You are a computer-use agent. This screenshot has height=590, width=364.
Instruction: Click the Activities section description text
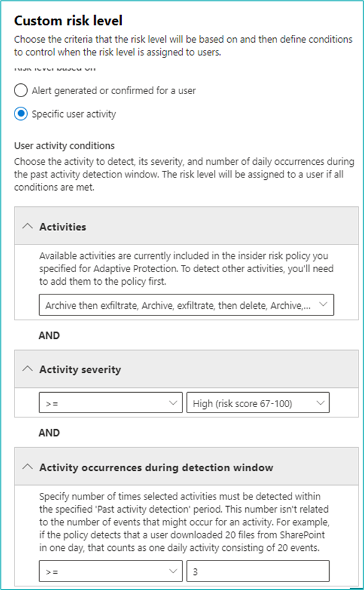pos(186,268)
